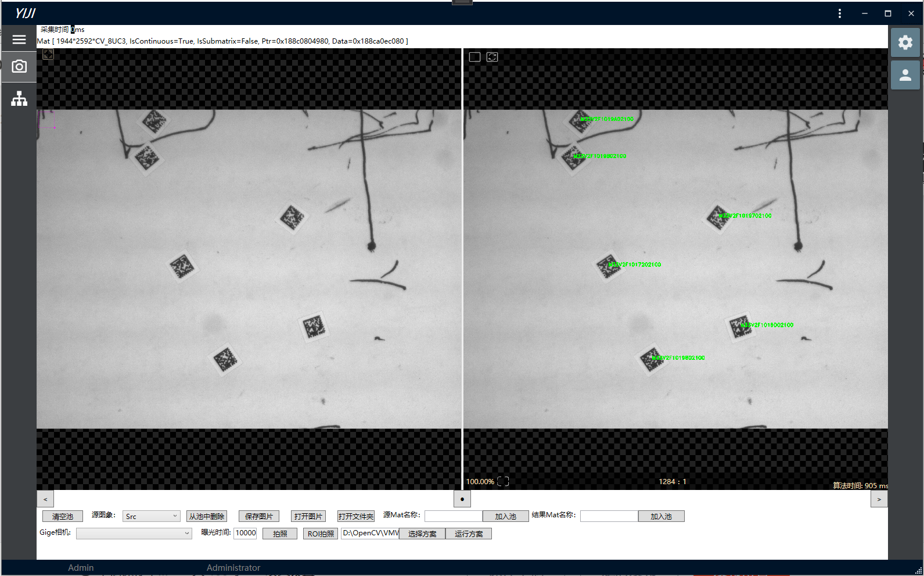
Task: Click the 清空池 clear pool button
Action: (63, 516)
